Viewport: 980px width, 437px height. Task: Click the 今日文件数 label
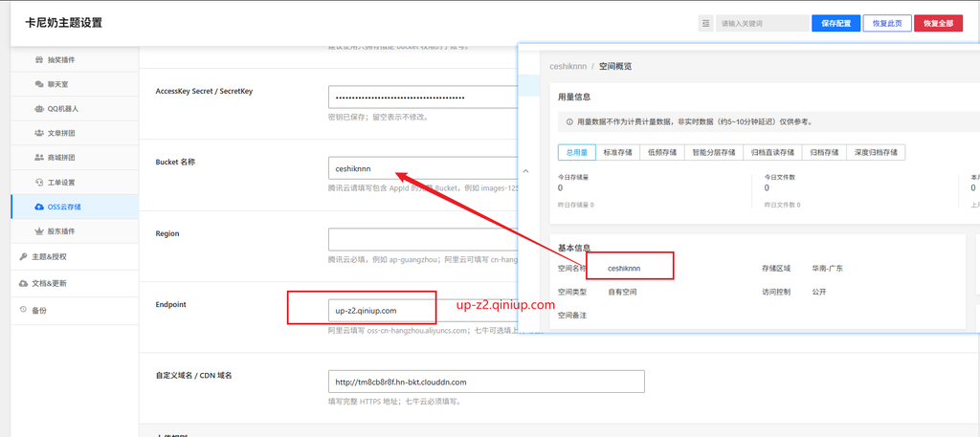click(779, 177)
